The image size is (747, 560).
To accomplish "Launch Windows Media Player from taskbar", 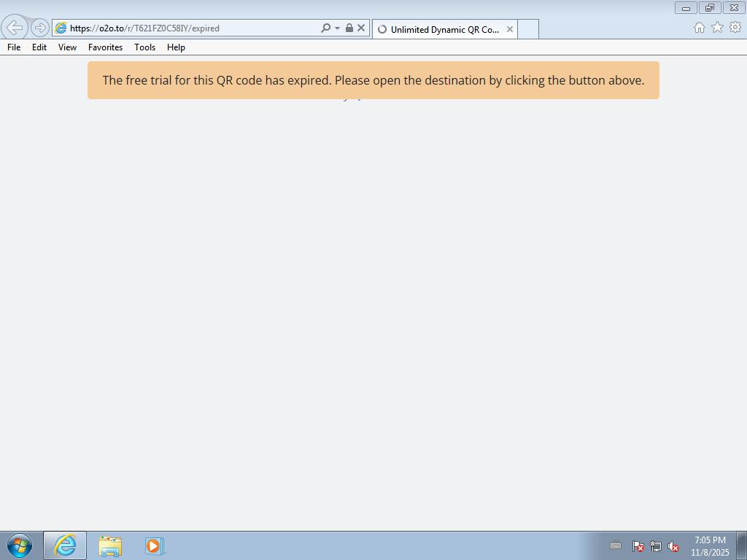I will pyautogui.click(x=154, y=545).
